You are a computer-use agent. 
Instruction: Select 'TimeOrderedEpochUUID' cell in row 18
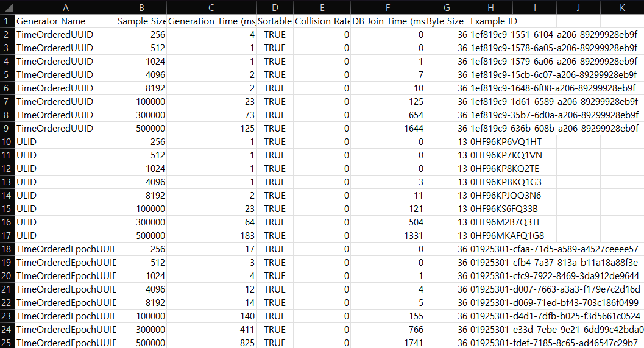point(65,249)
